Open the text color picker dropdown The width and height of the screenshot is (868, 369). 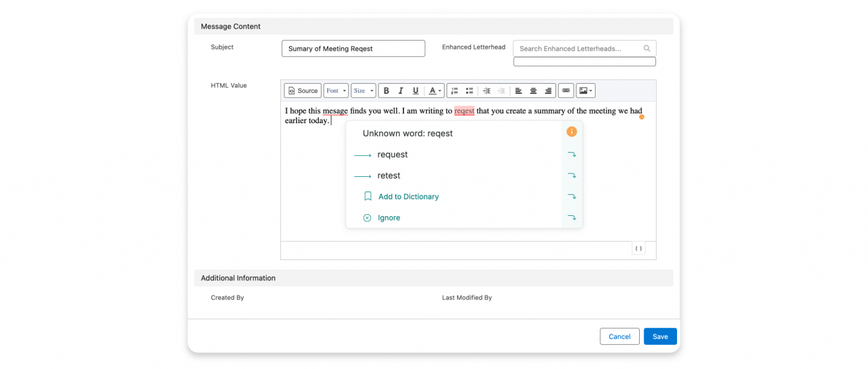[x=433, y=90]
